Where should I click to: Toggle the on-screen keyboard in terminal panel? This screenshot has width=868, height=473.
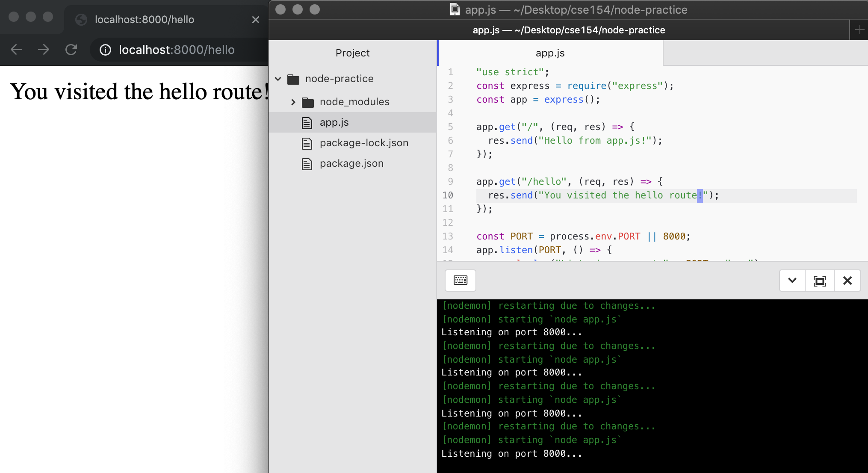tap(460, 281)
